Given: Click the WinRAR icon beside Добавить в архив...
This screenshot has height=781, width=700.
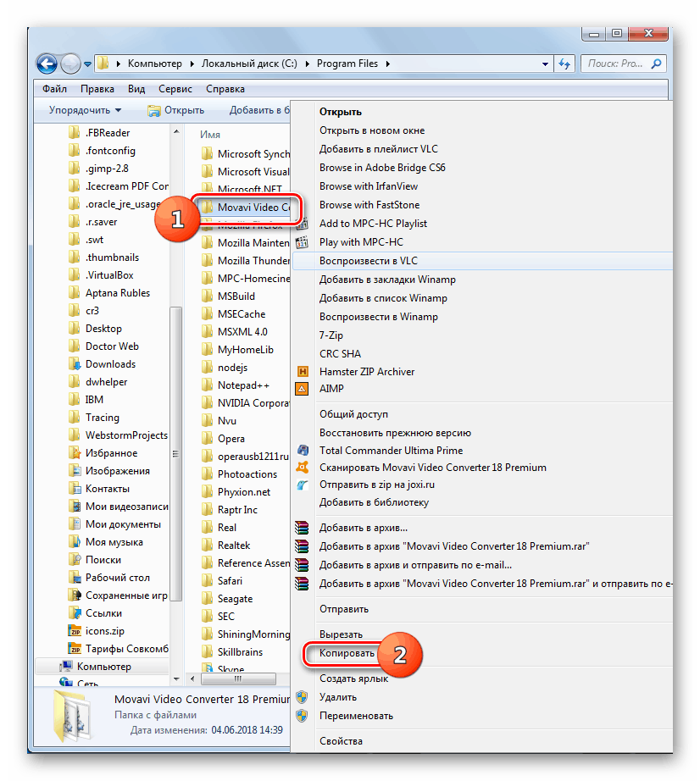Looking at the screenshot, I should pyautogui.click(x=302, y=528).
